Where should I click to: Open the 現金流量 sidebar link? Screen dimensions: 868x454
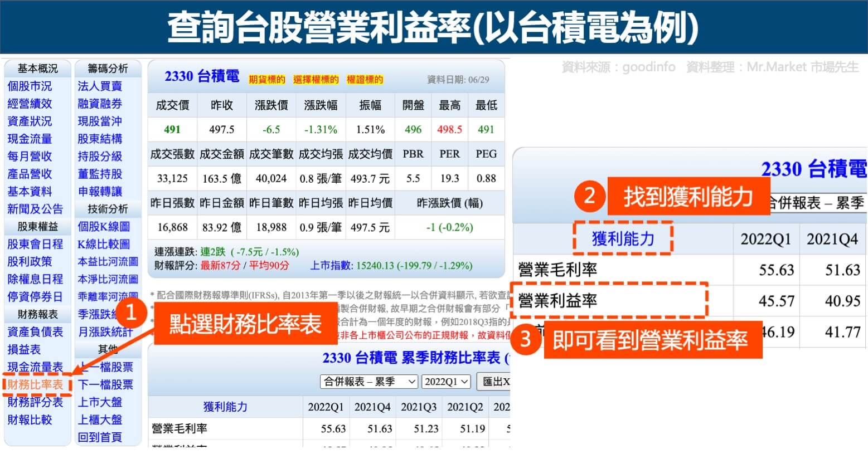tap(30, 139)
